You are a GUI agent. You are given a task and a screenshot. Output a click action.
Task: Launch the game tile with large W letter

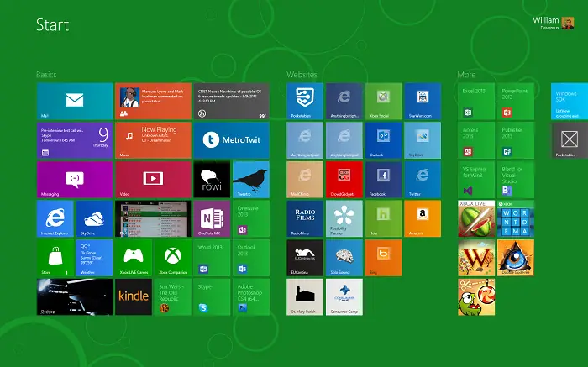point(476,258)
